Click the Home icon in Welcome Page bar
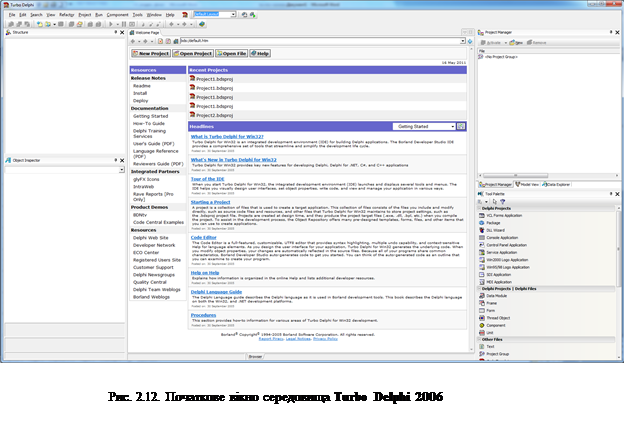Image resolution: width=624 pixels, height=426 pixels. tap(176, 41)
